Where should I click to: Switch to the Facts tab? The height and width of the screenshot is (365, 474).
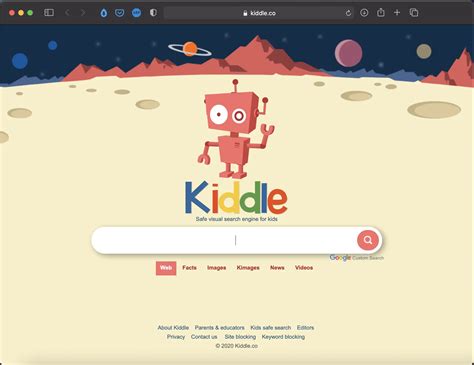point(189,268)
